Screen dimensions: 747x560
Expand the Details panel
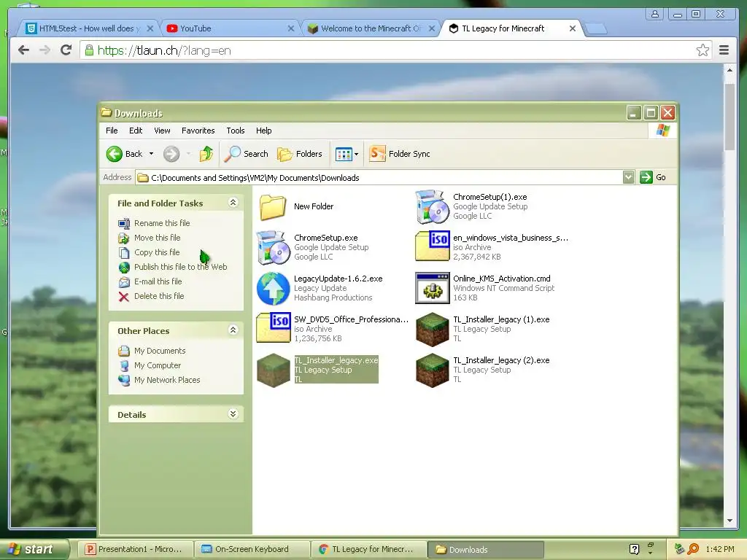tap(233, 414)
